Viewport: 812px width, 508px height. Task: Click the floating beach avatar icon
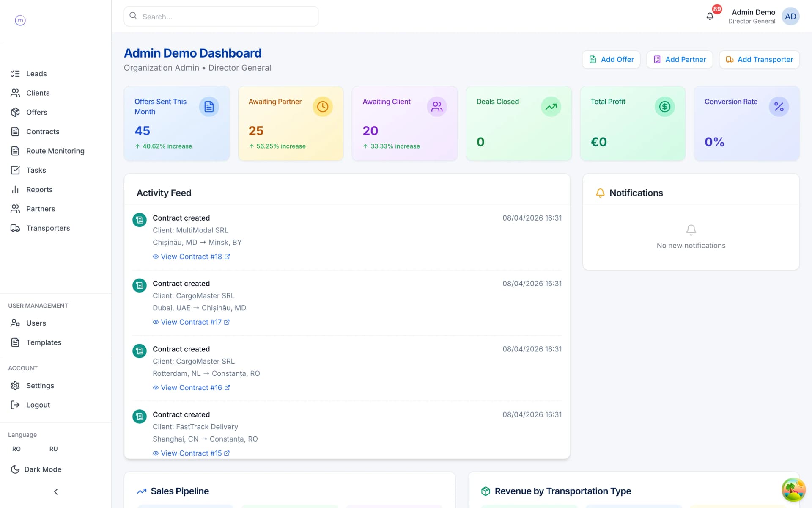pos(793,490)
